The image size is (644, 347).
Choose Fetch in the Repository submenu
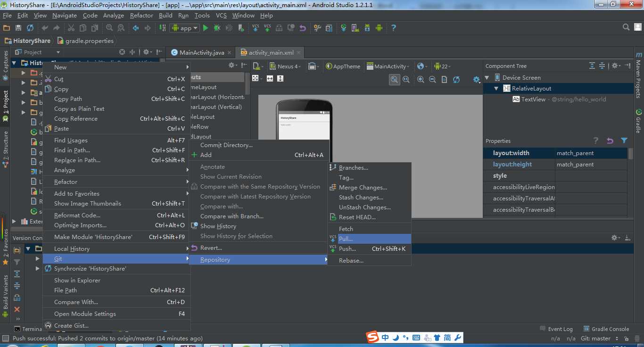click(x=369, y=229)
